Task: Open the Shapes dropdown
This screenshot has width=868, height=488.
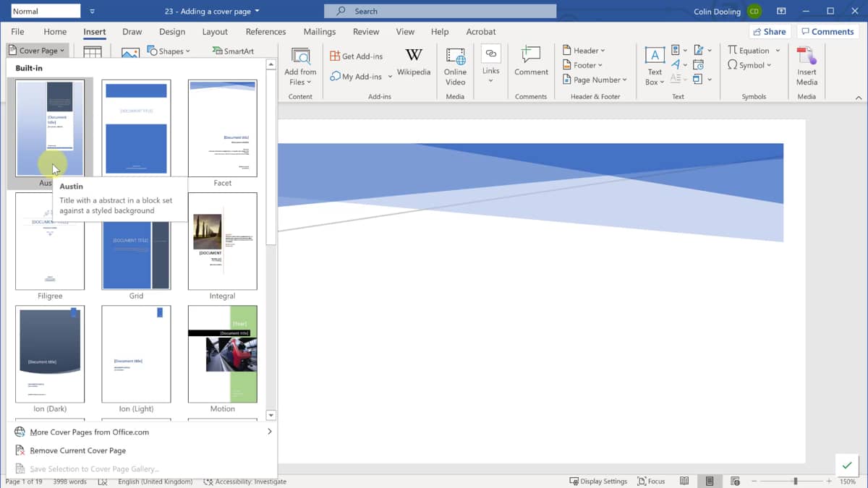Action: point(168,51)
